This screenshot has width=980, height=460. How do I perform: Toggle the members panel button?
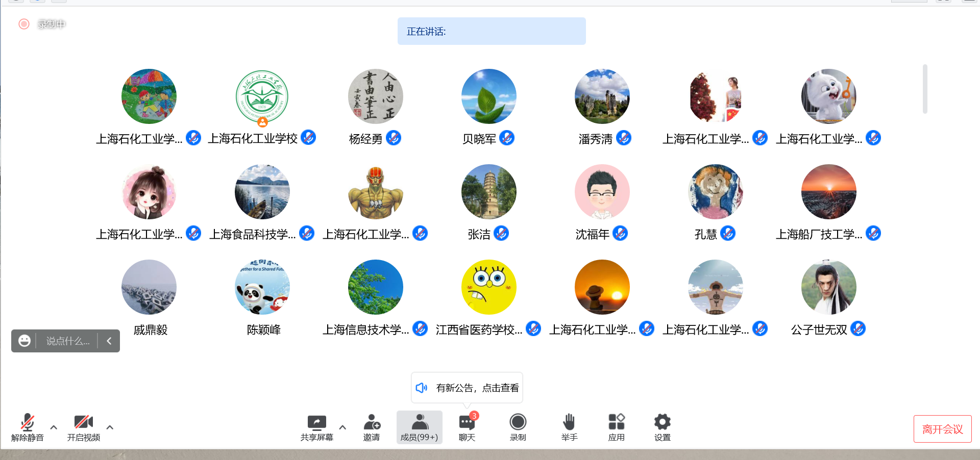pyautogui.click(x=419, y=427)
